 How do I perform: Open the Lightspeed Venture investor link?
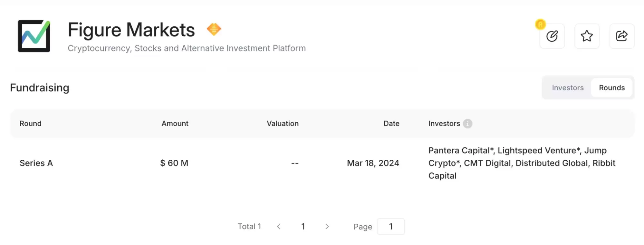point(537,151)
